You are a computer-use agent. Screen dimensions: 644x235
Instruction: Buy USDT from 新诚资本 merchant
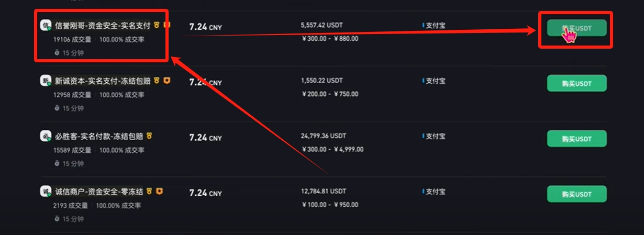click(576, 83)
